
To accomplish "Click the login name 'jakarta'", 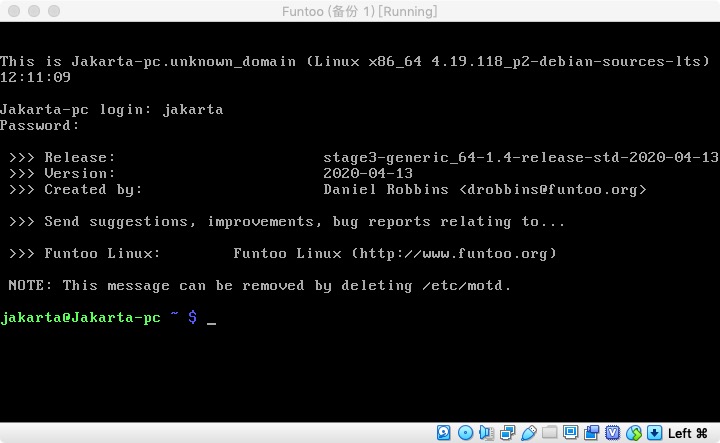I will 193,109.
